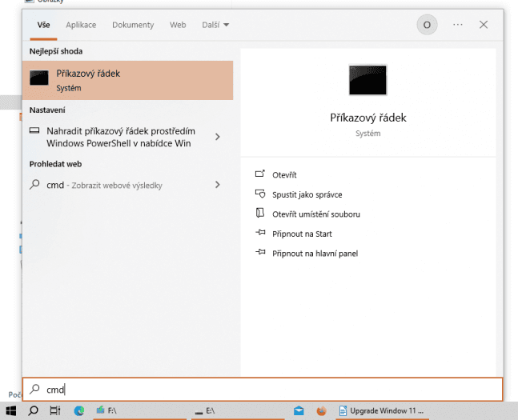Switch to the Vše tab
518x420 pixels.
pos(43,25)
